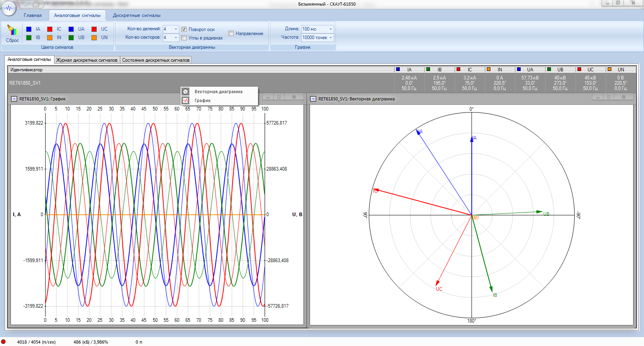This screenshot has height=346, width=644.
Task: Expand the Длина 100 мс dropdown
Action: (x=330, y=29)
